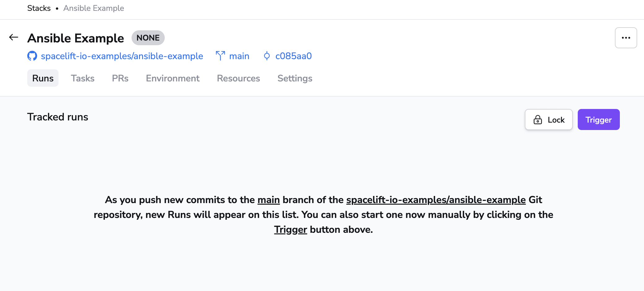Open the PRs tab
The width and height of the screenshot is (644, 291).
coord(120,78)
